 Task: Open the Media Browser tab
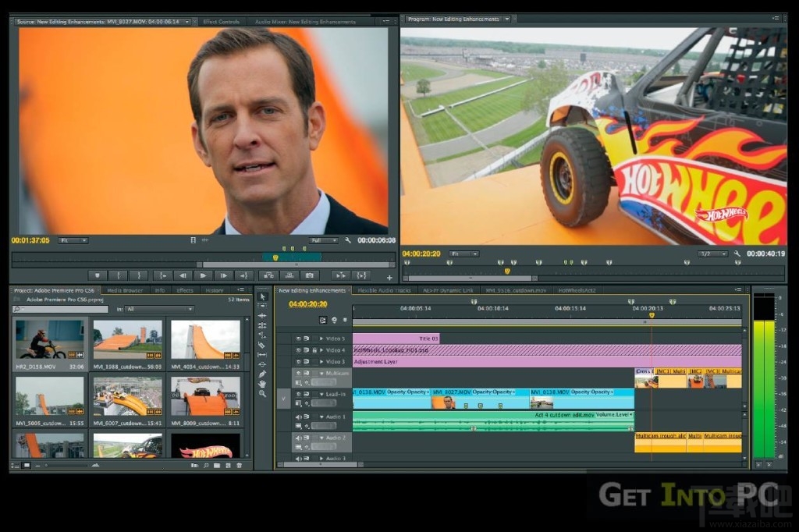[x=124, y=290]
